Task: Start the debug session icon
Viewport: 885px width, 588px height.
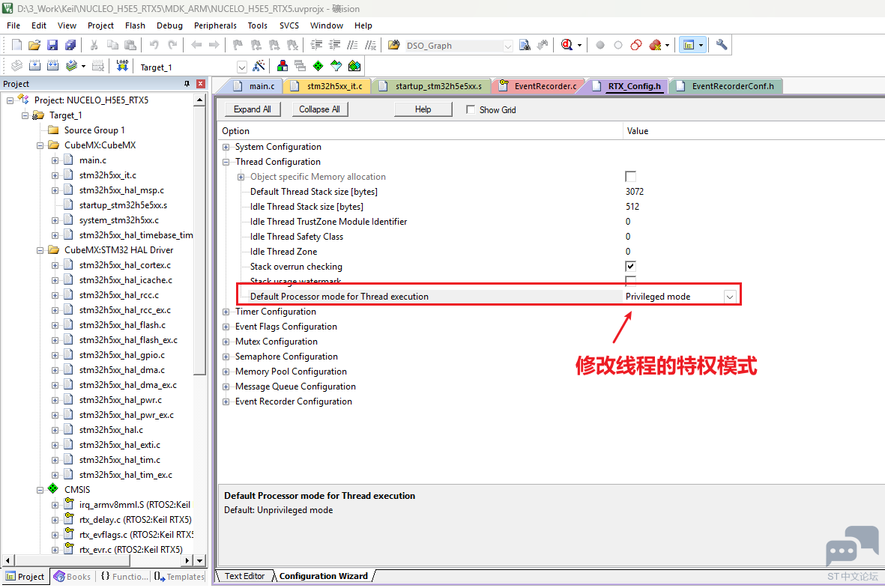Action: (x=567, y=45)
